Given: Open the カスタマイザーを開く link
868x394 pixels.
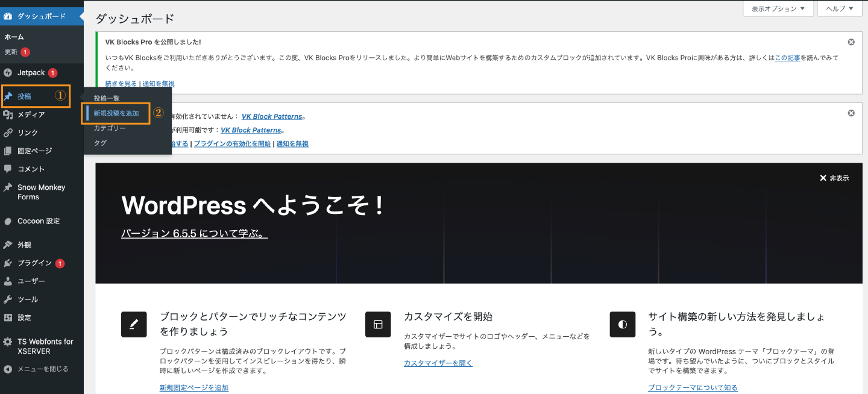Looking at the screenshot, I should 438,363.
